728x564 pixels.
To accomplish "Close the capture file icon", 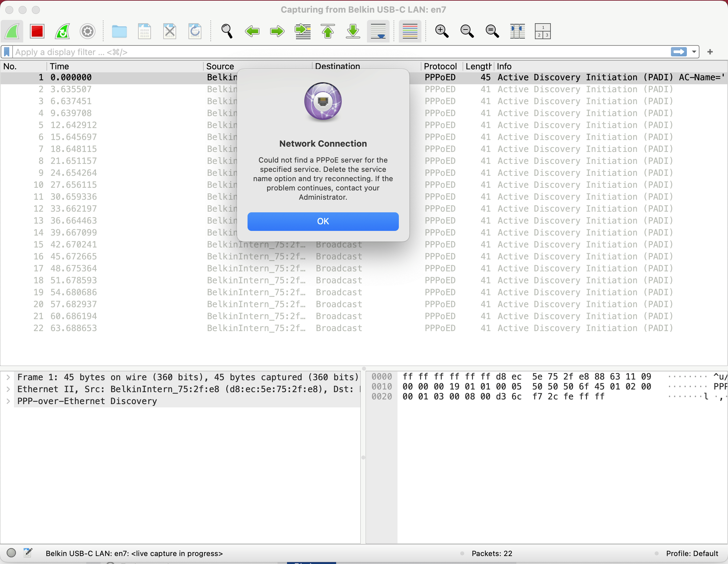I will coord(170,31).
